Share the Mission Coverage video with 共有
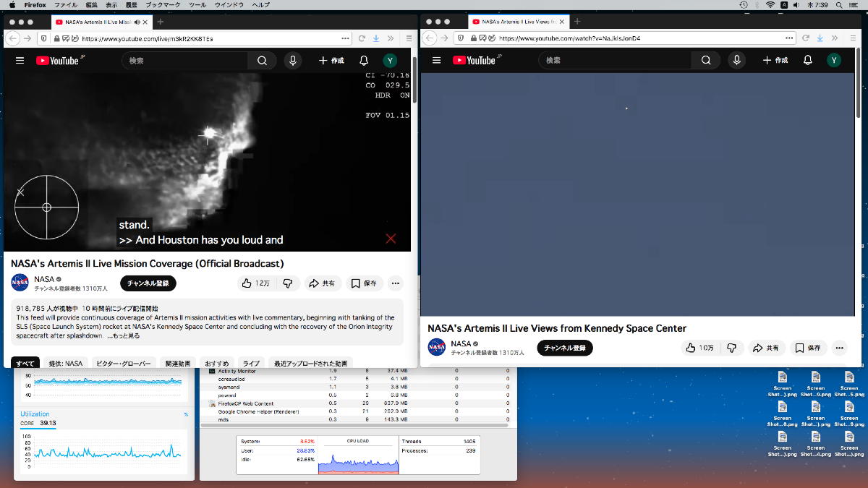Screen dimensions: 868x488 (x=323, y=283)
